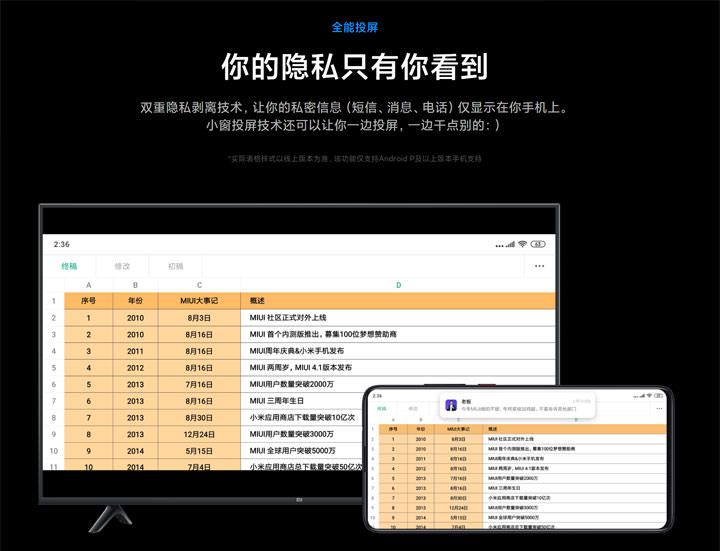Tap the signal strength icon in the TV status bar
Viewport: 720px width, 551px height.
click(510, 245)
